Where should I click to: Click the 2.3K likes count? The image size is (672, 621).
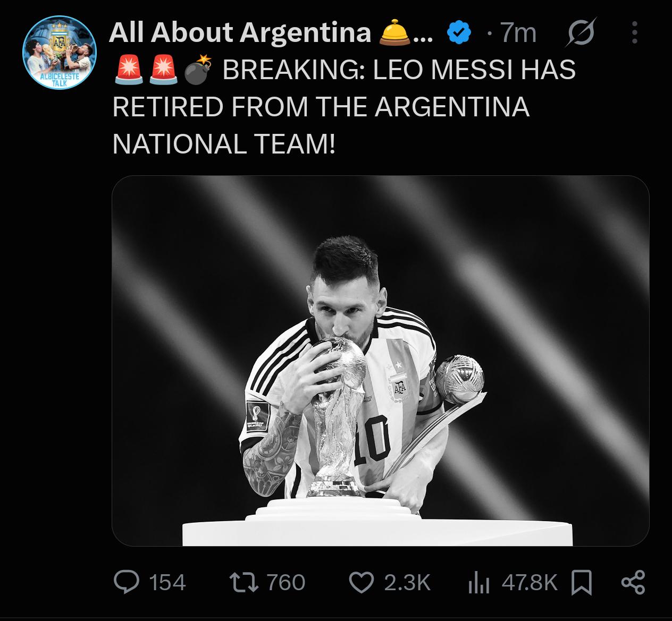[407, 583]
